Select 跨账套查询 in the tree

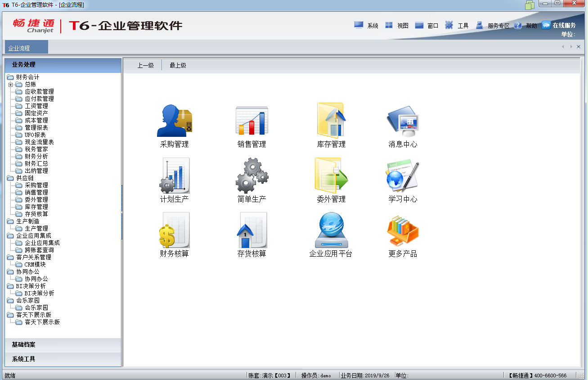tap(39, 250)
